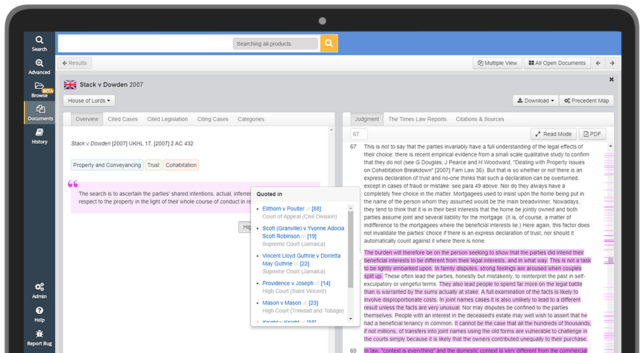The width and height of the screenshot is (644, 353).
Task: Click the 'Quoted in' popup heading
Action: (x=269, y=194)
